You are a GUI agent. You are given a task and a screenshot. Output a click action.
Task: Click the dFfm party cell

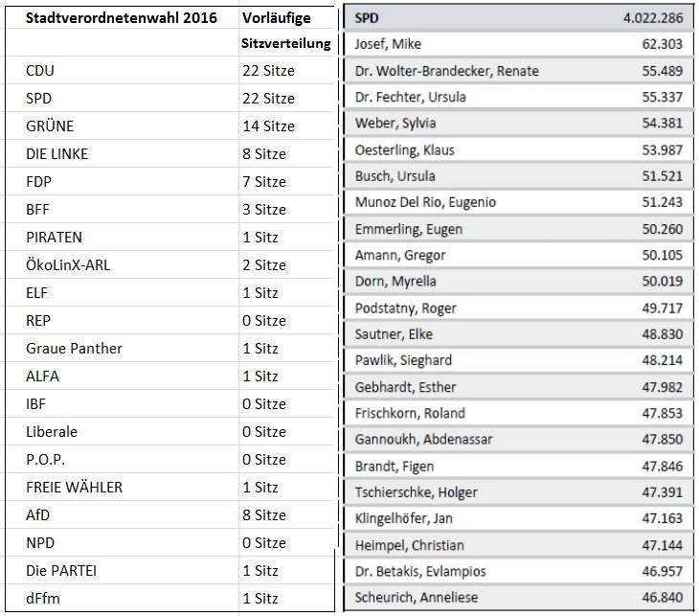click(123, 598)
